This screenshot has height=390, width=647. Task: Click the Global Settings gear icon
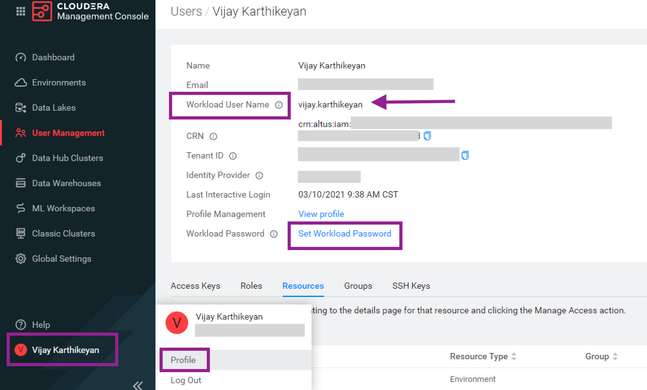[21, 259]
